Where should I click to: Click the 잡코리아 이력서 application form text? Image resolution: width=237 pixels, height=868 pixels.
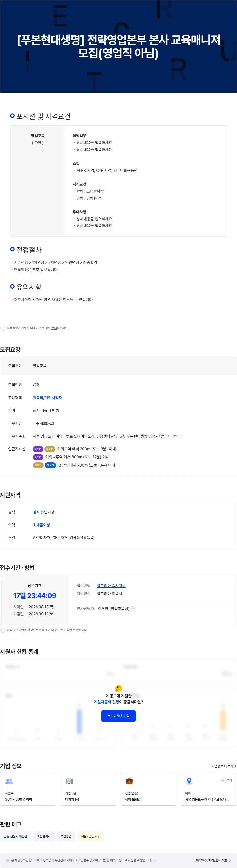(x=109, y=593)
